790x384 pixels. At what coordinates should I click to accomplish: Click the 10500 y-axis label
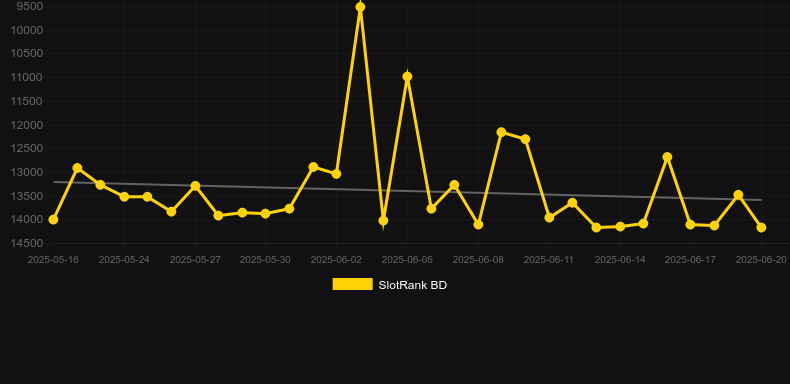point(27,53)
